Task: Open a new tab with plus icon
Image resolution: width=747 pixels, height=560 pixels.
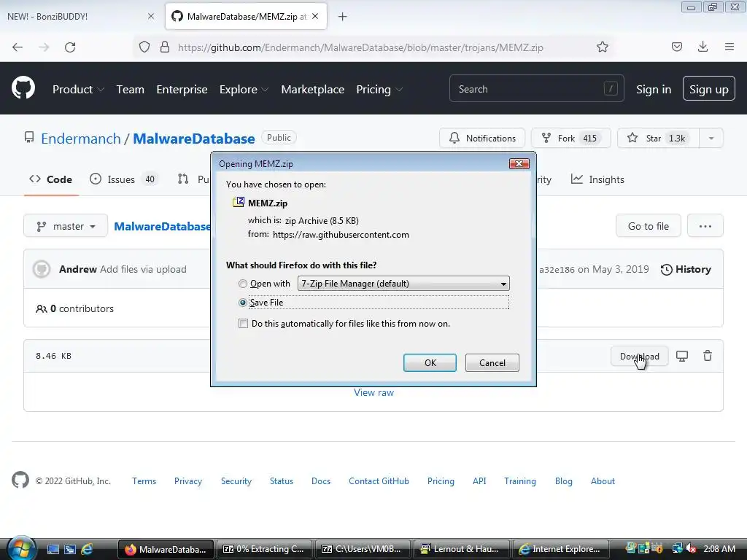Action: pyautogui.click(x=342, y=17)
